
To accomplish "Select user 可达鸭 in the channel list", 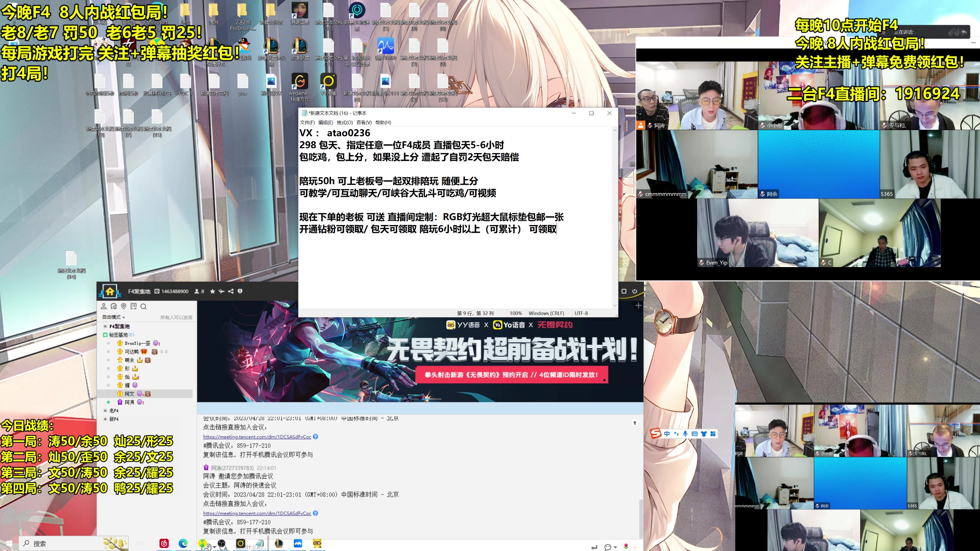I will [132, 352].
